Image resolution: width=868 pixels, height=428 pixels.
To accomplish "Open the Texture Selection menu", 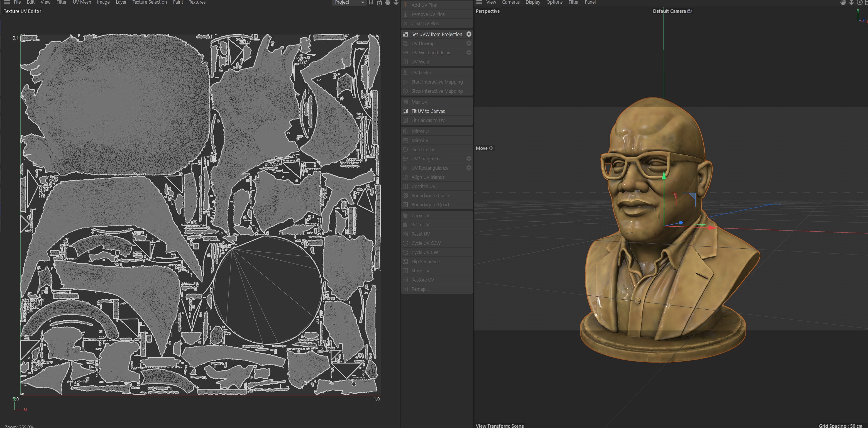I will [149, 2].
